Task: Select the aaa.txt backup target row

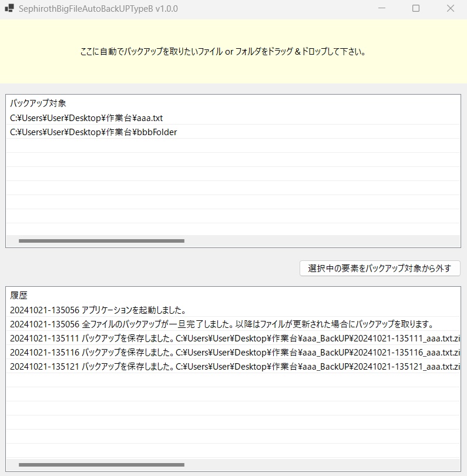Action: (233, 118)
